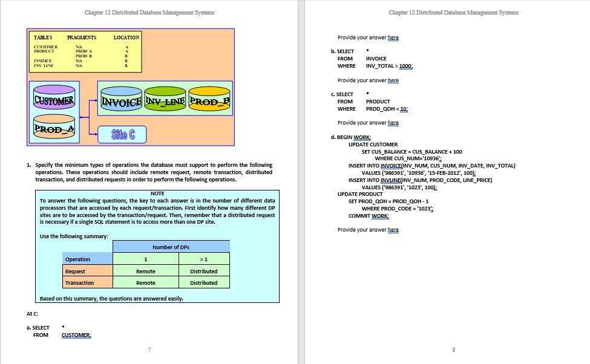The height and width of the screenshot is (364, 590).
Task: Select the underlined 1000 value link
Action: coord(406,65)
